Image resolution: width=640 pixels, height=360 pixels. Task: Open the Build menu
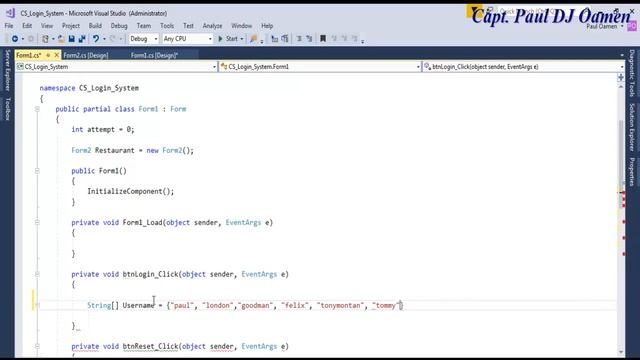[x=95, y=26]
